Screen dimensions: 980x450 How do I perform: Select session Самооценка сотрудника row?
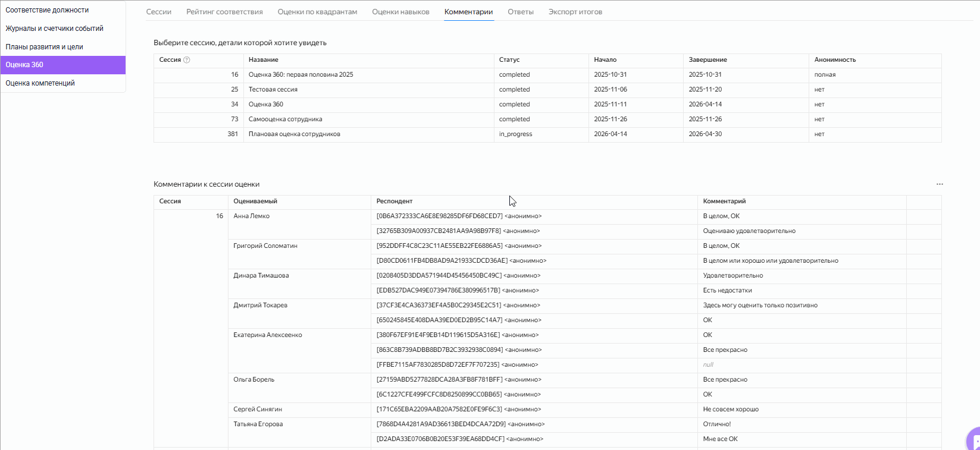(285, 119)
